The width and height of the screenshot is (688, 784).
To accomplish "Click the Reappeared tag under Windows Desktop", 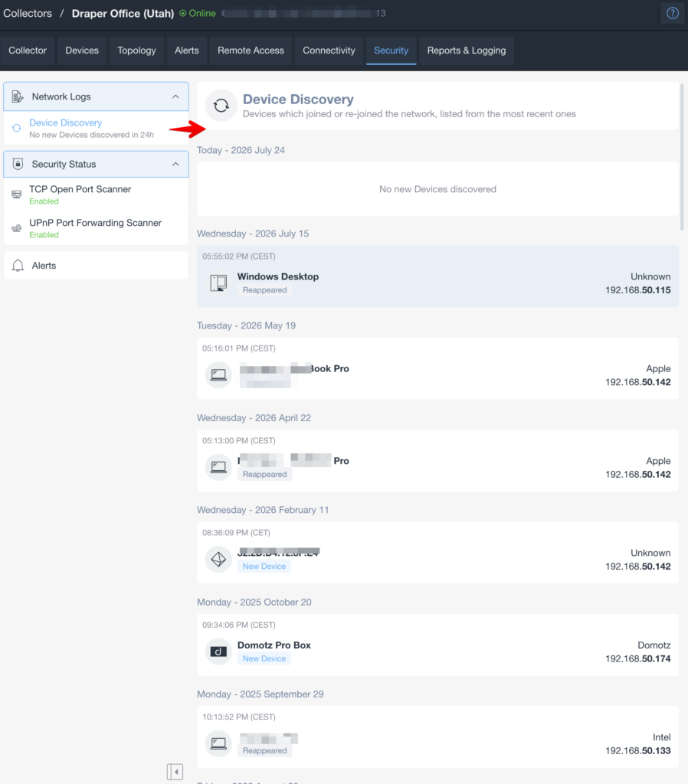I will (x=264, y=290).
